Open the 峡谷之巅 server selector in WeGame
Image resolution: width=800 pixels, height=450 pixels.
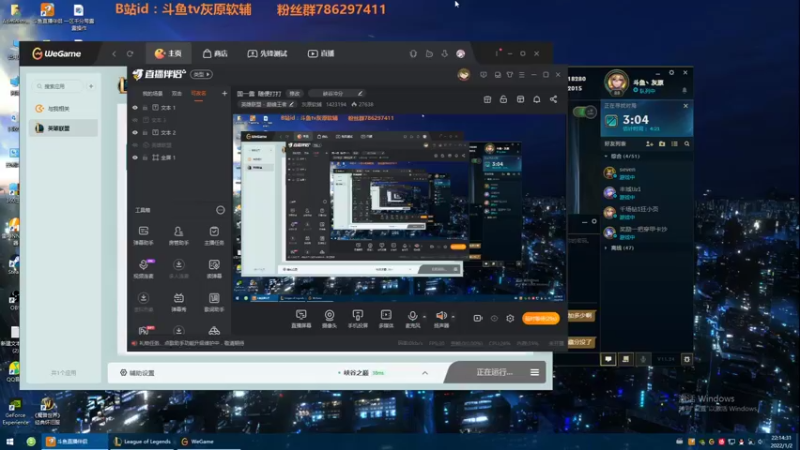pyautogui.click(x=361, y=373)
